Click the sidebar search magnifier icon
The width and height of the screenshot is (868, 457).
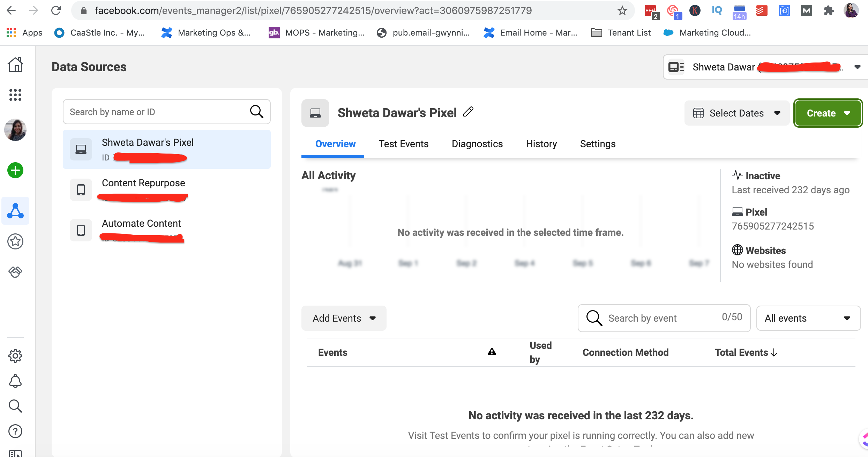(x=15, y=406)
